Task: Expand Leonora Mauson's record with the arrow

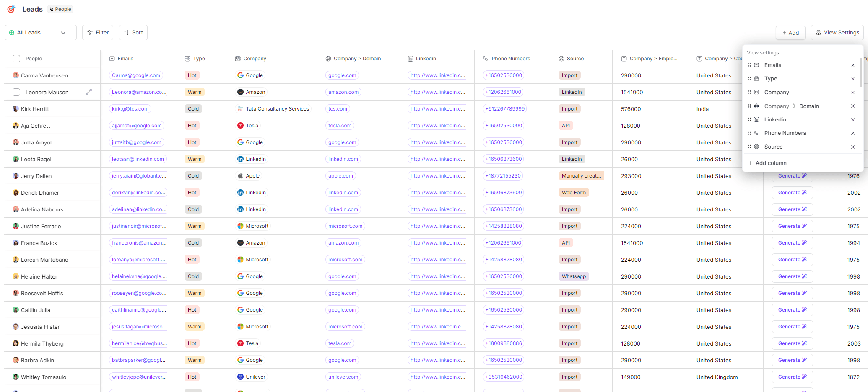Action: click(x=89, y=91)
